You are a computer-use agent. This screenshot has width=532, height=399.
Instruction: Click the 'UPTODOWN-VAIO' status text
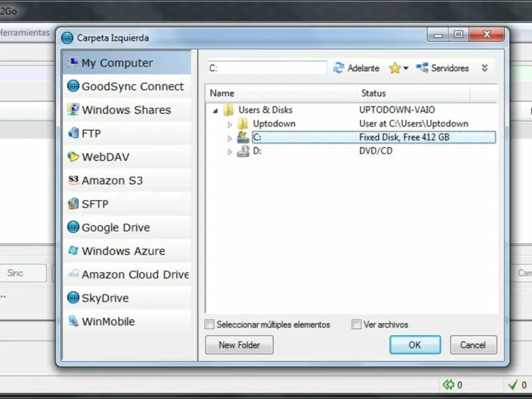coord(397,110)
